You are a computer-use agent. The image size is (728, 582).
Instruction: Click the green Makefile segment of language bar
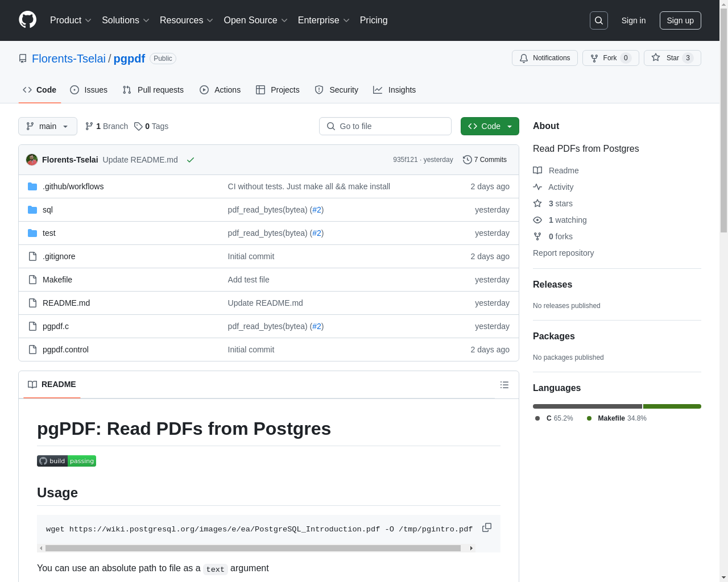[x=672, y=406]
